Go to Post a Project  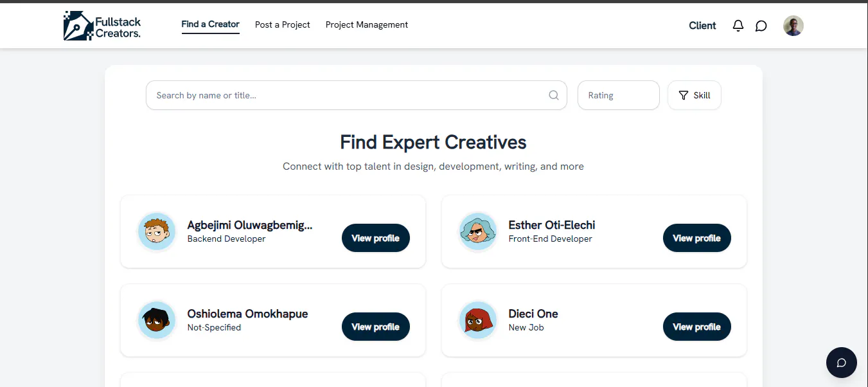tap(282, 24)
